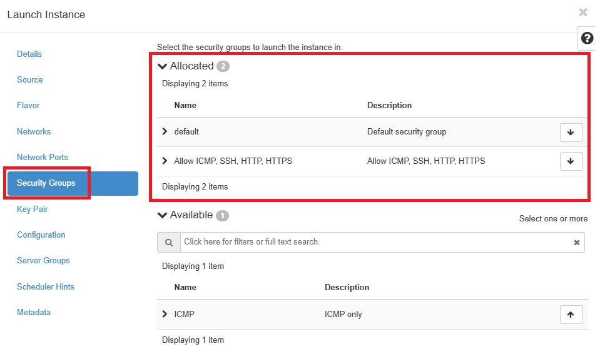Collapse the Allocated section
The width and height of the screenshot is (595, 364).
click(163, 66)
